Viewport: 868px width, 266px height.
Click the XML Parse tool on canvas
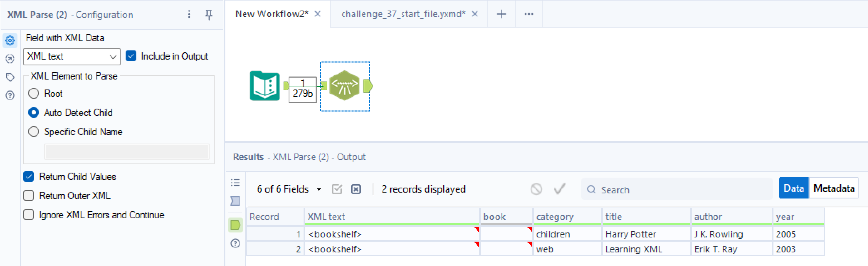[344, 86]
